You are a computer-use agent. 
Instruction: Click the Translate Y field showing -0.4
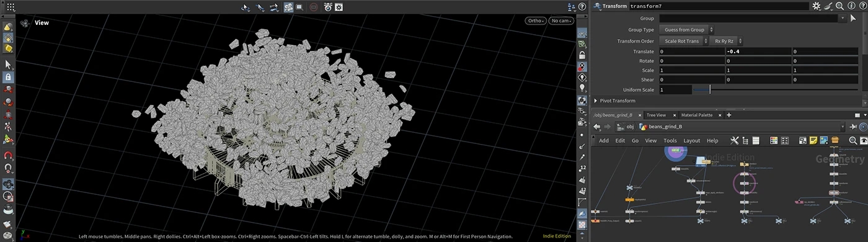[759, 52]
